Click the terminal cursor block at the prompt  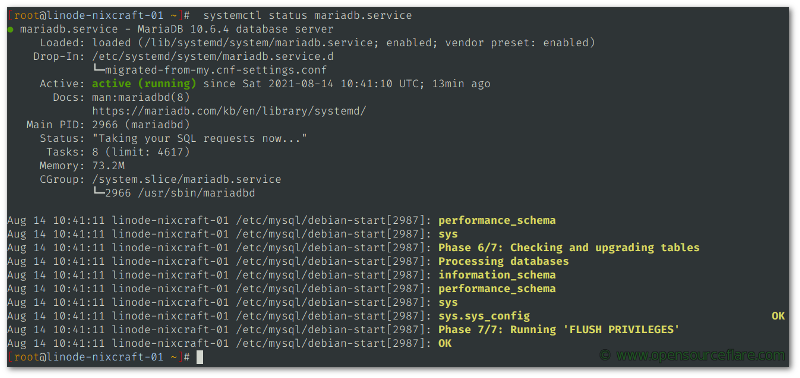click(199, 357)
